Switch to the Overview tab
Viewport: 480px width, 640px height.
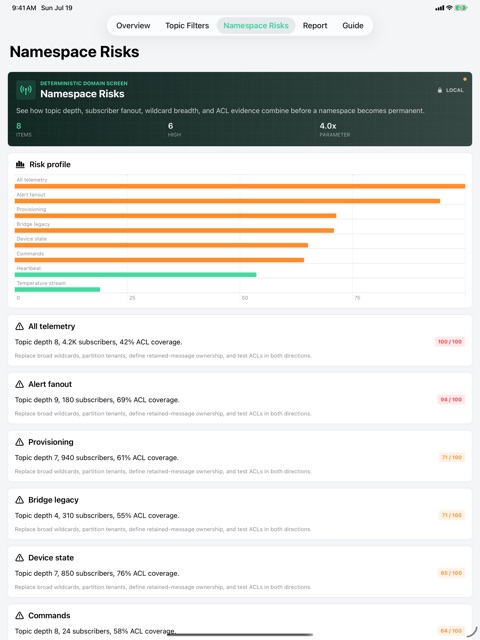(133, 26)
